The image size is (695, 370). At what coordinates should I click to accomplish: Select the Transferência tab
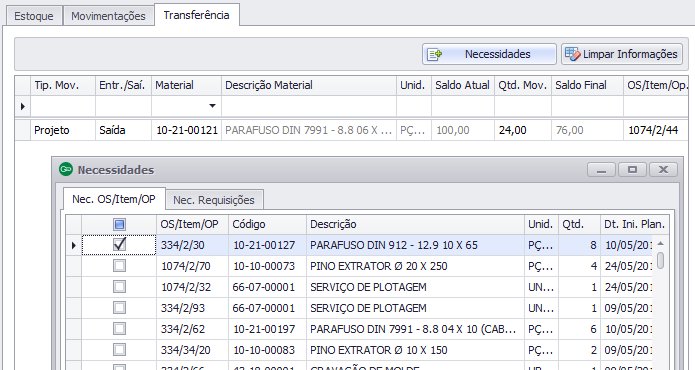click(196, 15)
